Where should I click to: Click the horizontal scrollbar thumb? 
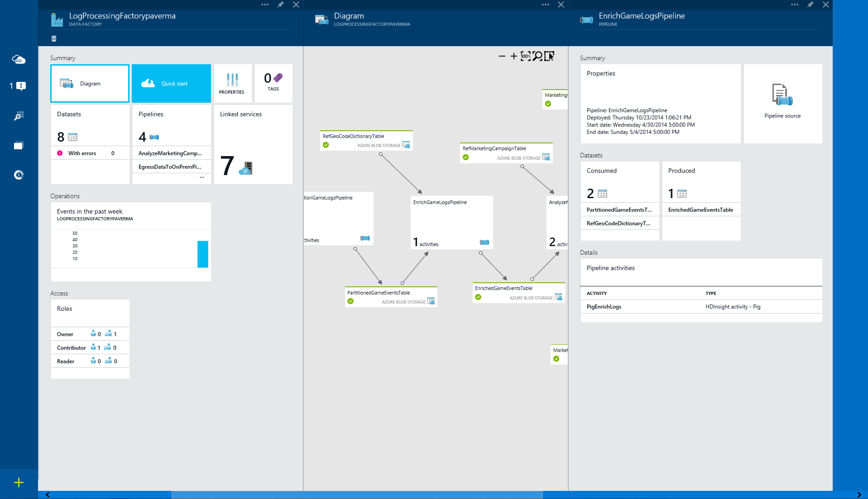(x=357, y=495)
